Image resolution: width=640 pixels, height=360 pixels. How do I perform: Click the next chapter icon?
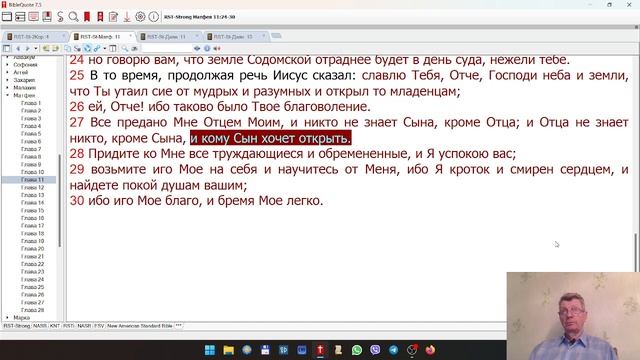[x=56, y=48]
